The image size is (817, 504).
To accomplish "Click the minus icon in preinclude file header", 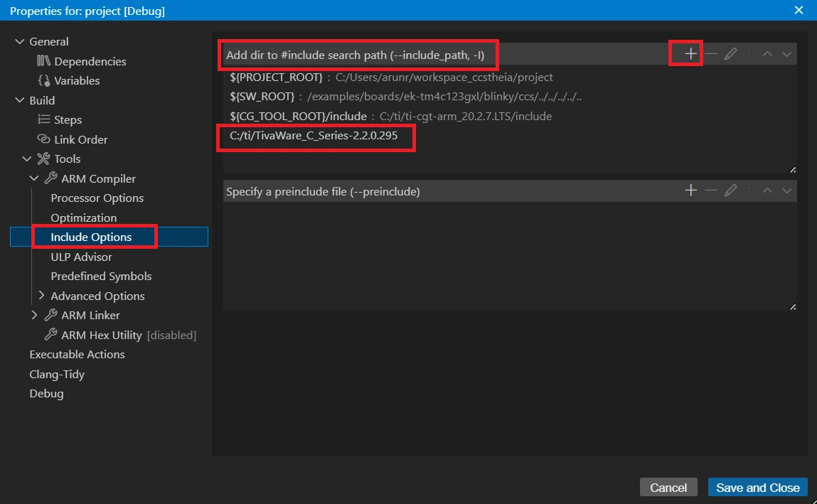I will pyautogui.click(x=710, y=191).
